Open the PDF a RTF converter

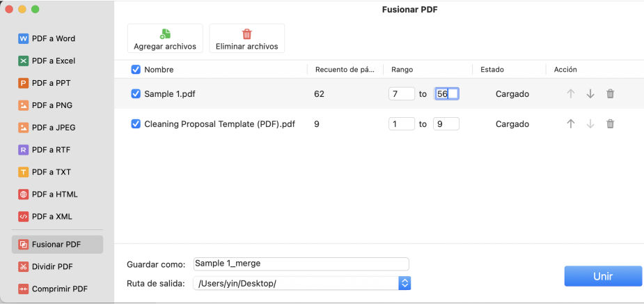click(45, 150)
